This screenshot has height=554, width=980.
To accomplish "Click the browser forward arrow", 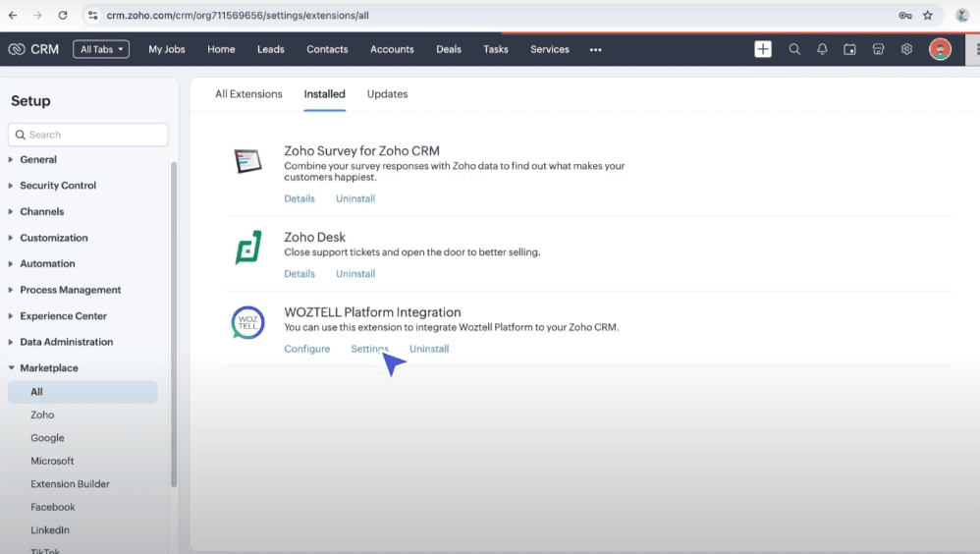I will (37, 15).
